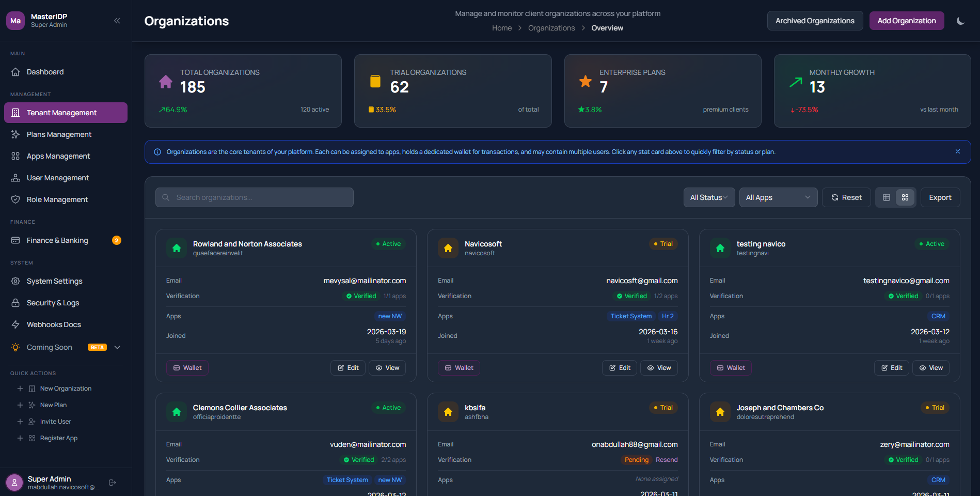This screenshot has height=496, width=980.
Task: Click Finance & Banking notification badge 2
Action: tap(117, 240)
